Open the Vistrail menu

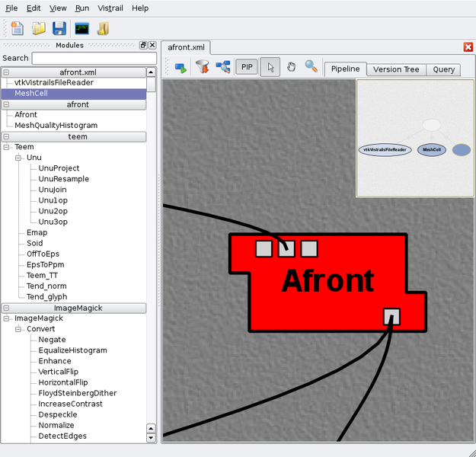pyautogui.click(x=111, y=8)
